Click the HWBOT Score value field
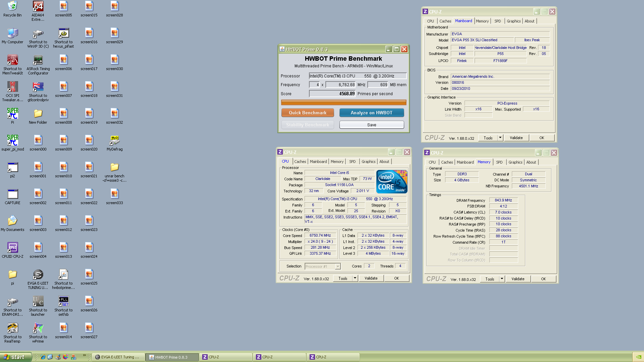Screen dimensions: 644x362 click(x=332, y=94)
